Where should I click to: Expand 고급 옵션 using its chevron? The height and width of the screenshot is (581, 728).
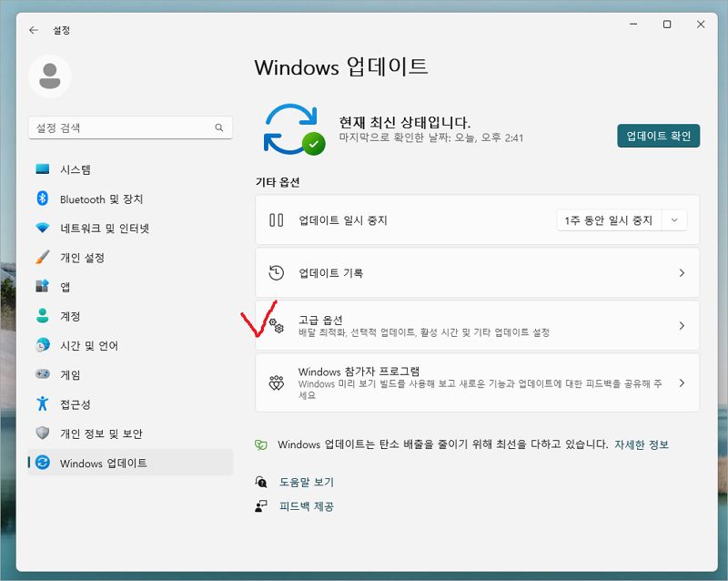(x=682, y=326)
